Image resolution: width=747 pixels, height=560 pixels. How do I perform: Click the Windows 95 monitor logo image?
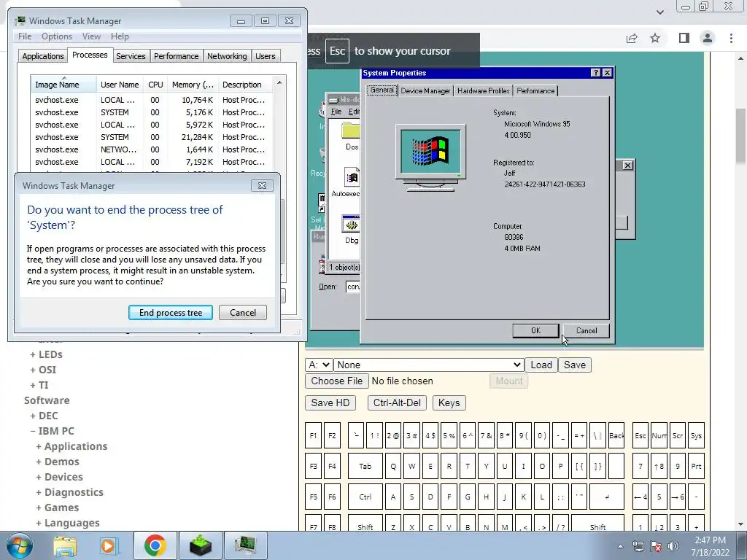[x=430, y=157]
